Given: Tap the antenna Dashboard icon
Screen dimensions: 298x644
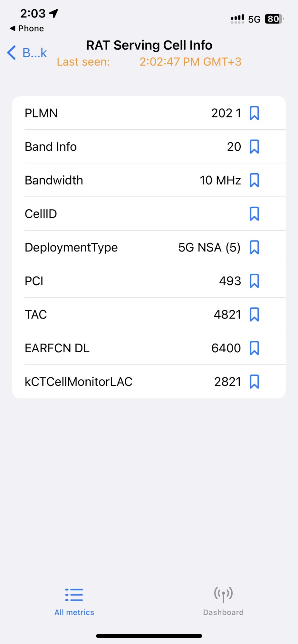Looking at the screenshot, I should [223, 594].
